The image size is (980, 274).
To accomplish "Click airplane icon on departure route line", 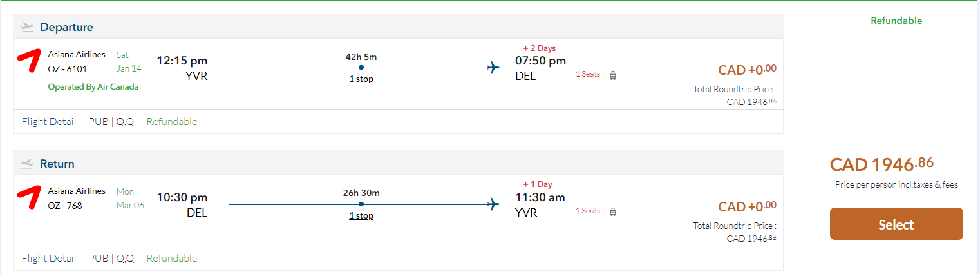I will coord(494,68).
